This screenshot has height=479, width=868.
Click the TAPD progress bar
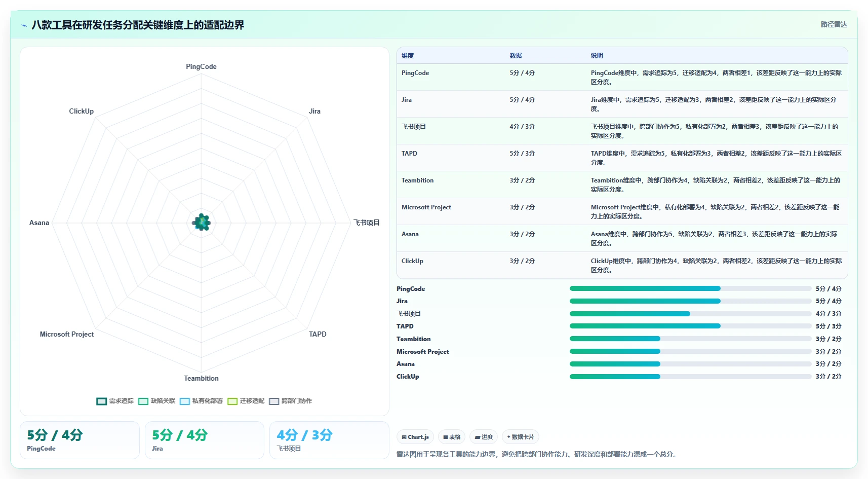pyautogui.click(x=690, y=326)
